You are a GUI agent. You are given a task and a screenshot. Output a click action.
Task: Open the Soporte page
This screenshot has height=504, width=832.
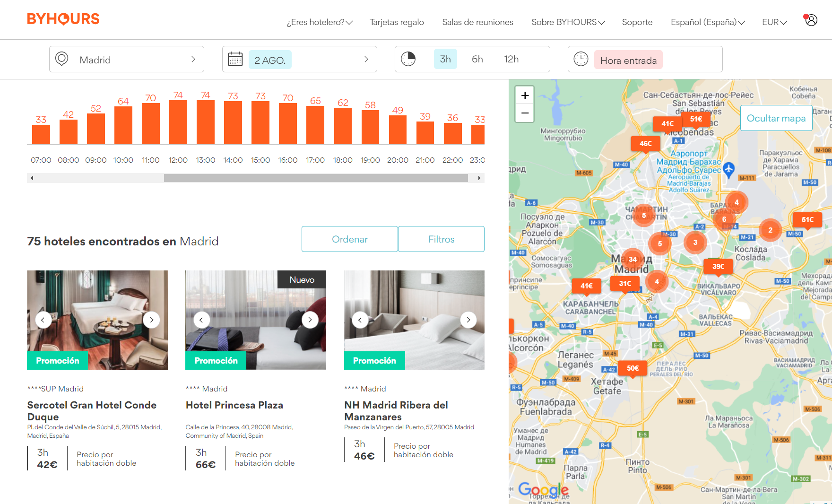coord(637,22)
